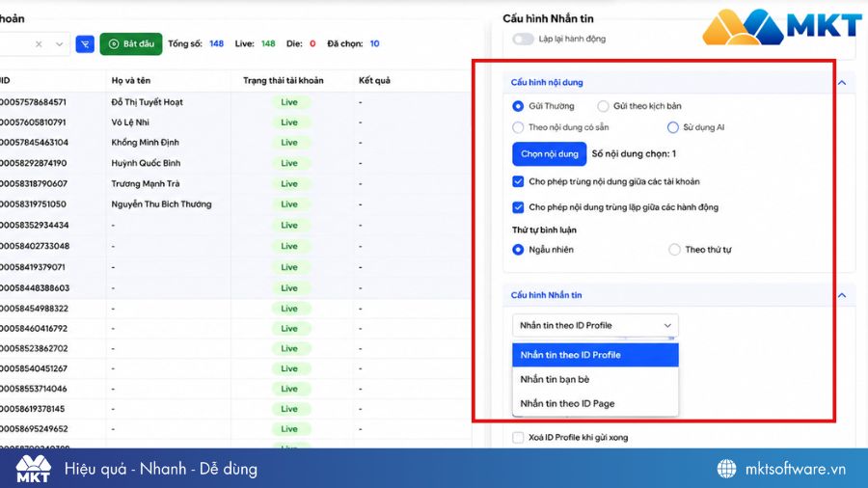The height and width of the screenshot is (488, 868).
Task: Click the mktsoftware.vn link in the footer
Action: click(x=796, y=469)
